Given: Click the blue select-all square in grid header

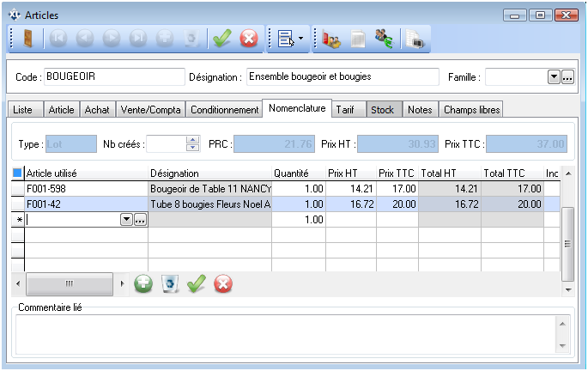Looking at the screenshot, I should pyautogui.click(x=17, y=173).
